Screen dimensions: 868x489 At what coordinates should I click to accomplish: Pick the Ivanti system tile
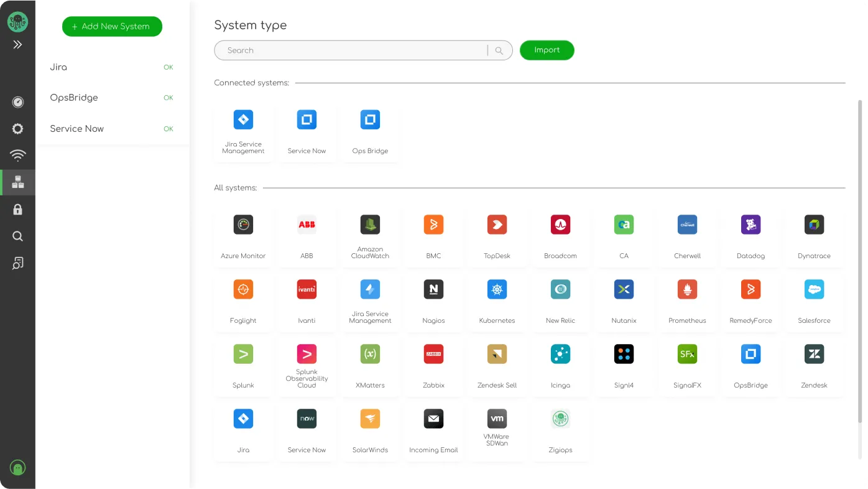point(307,302)
